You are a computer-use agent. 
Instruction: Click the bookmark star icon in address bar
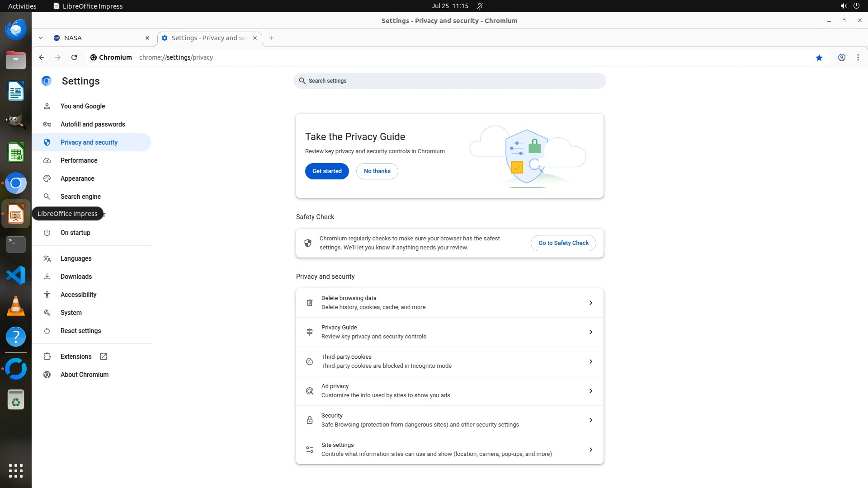click(819, 57)
